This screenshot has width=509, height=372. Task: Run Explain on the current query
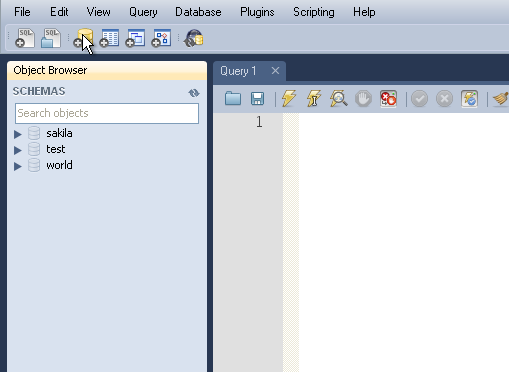pyautogui.click(x=338, y=99)
